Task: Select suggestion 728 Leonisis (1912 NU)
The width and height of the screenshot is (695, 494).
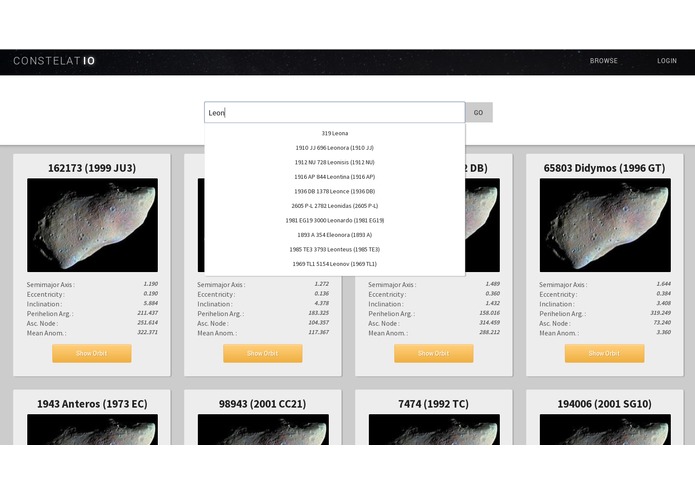Action: pyautogui.click(x=335, y=162)
